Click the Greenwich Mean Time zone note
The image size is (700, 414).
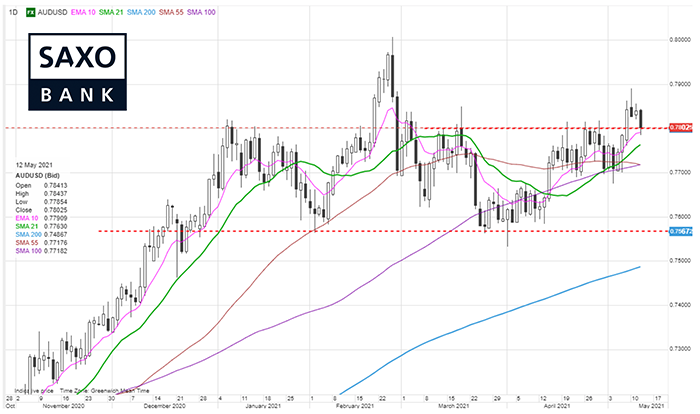104,391
